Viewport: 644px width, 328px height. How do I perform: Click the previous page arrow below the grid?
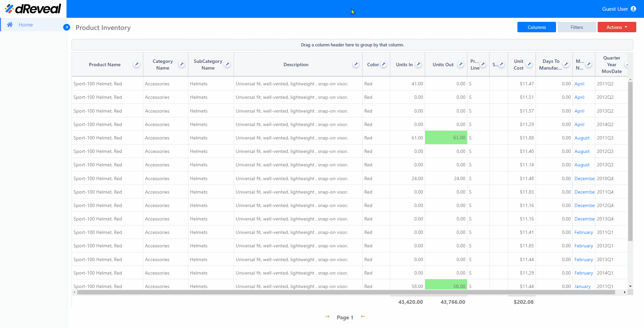(327, 317)
